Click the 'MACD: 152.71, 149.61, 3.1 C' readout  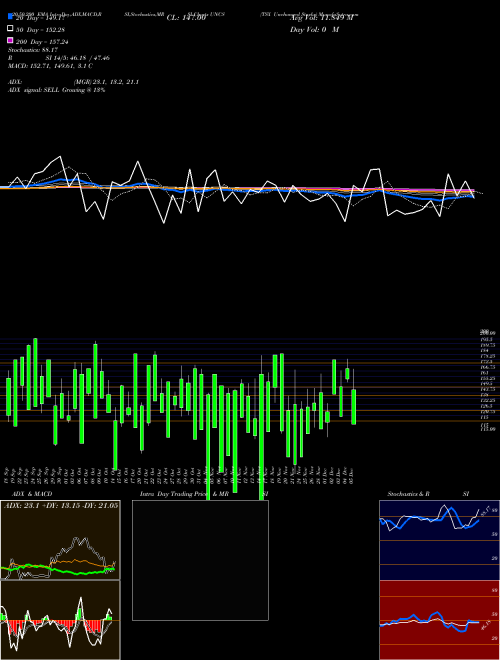tap(50, 66)
